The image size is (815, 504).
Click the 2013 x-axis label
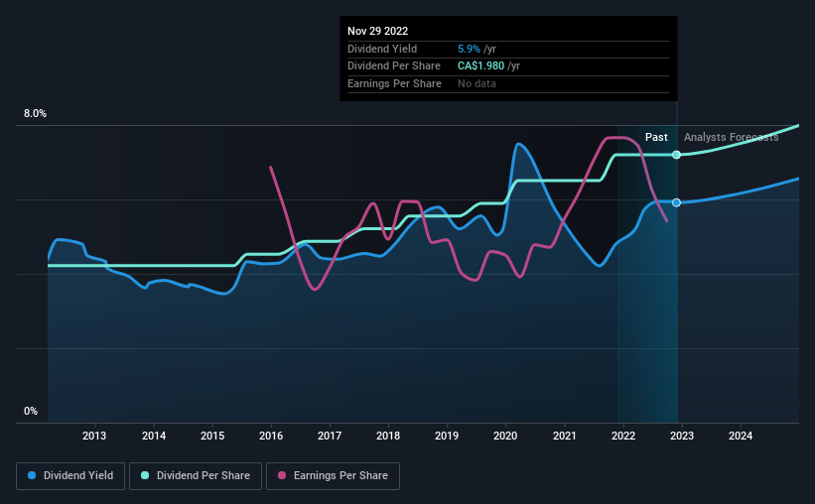tap(94, 436)
